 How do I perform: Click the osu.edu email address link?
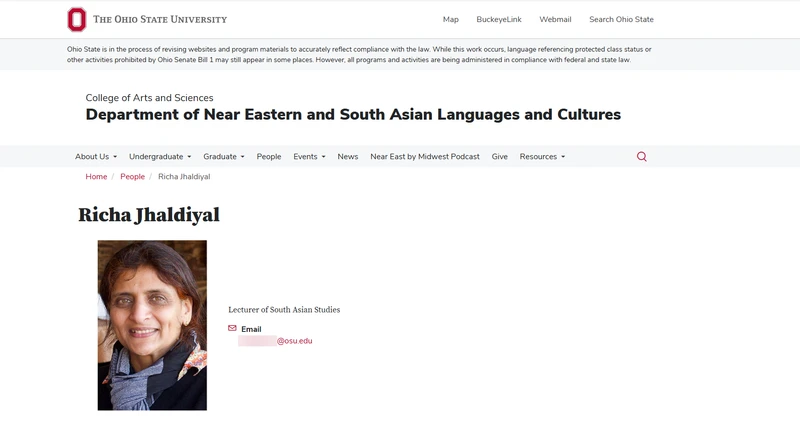tap(275, 341)
